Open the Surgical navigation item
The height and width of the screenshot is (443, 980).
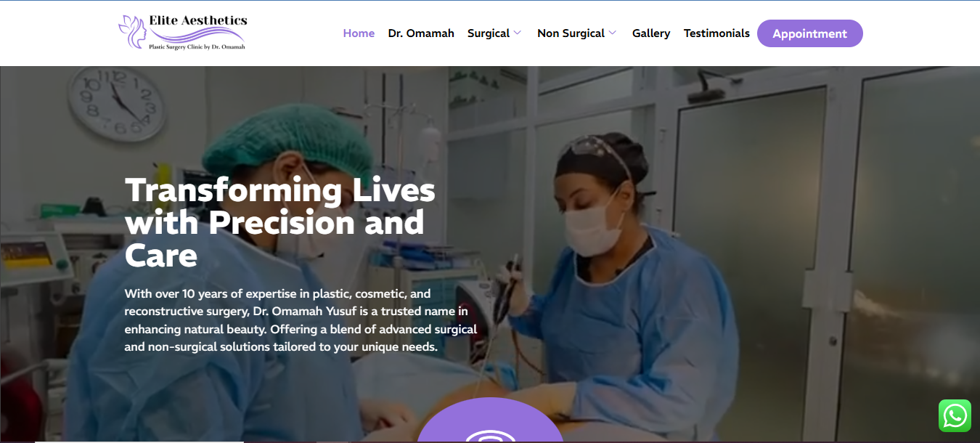(489, 33)
